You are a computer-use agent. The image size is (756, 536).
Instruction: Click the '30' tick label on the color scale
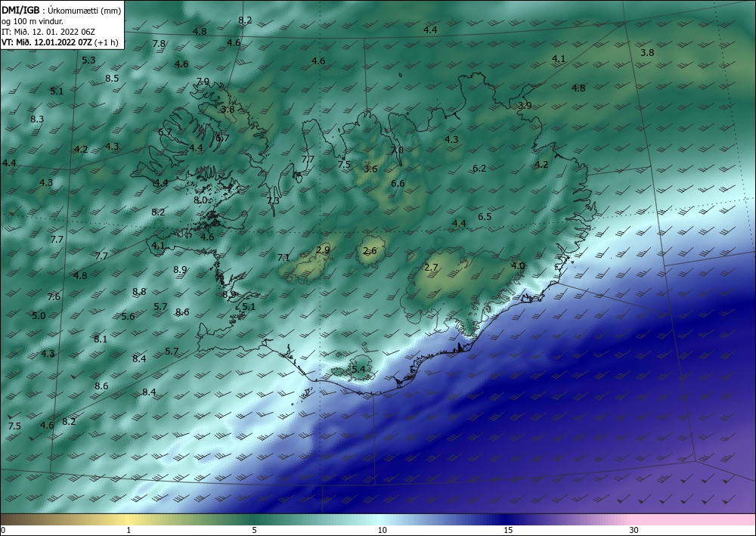[x=634, y=530]
